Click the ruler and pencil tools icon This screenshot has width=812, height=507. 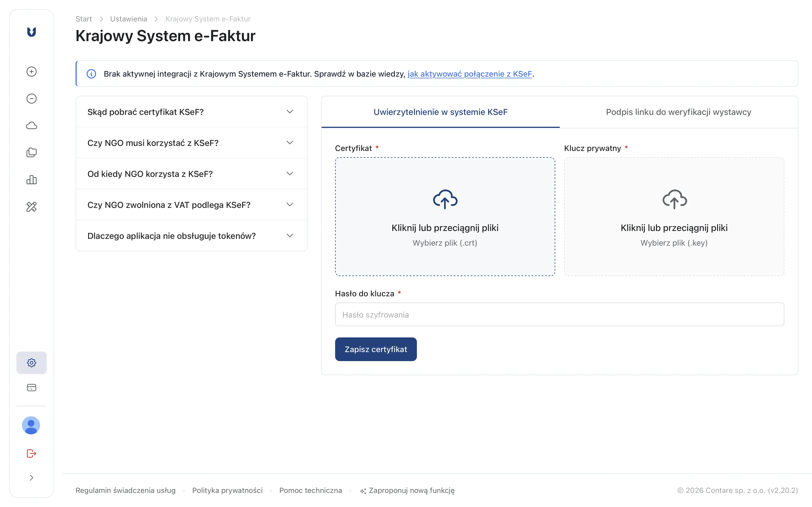32,207
